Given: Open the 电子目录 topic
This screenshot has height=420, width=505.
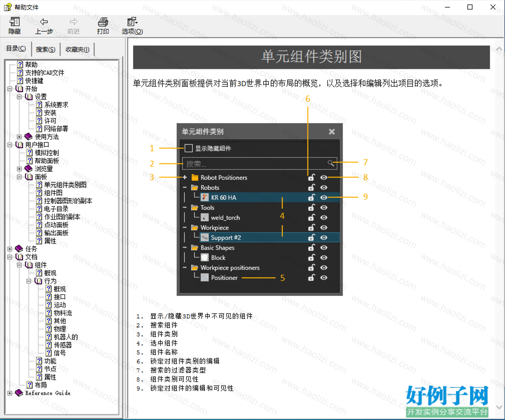Looking at the screenshot, I should pyautogui.click(x=56, y=209).
